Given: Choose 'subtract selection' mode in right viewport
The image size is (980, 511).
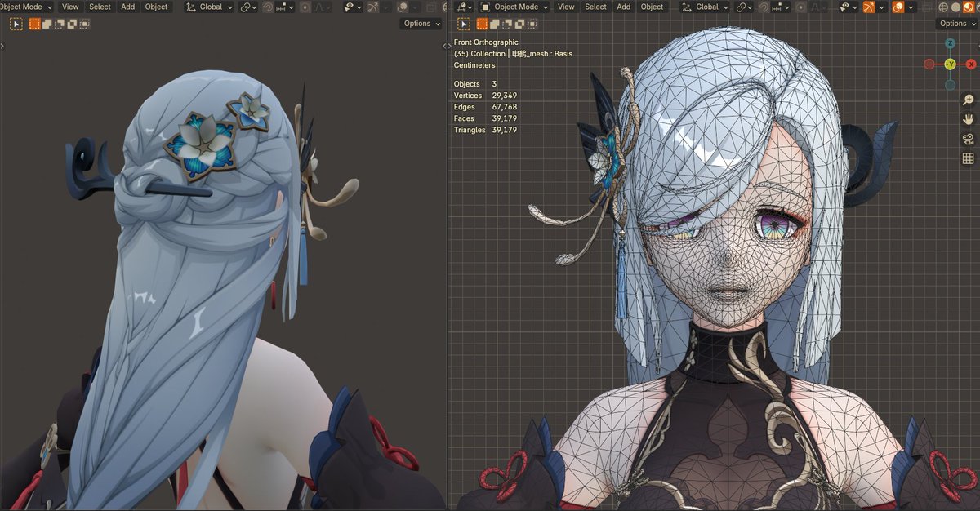Looking at the screenshot, I should point(506,24).
